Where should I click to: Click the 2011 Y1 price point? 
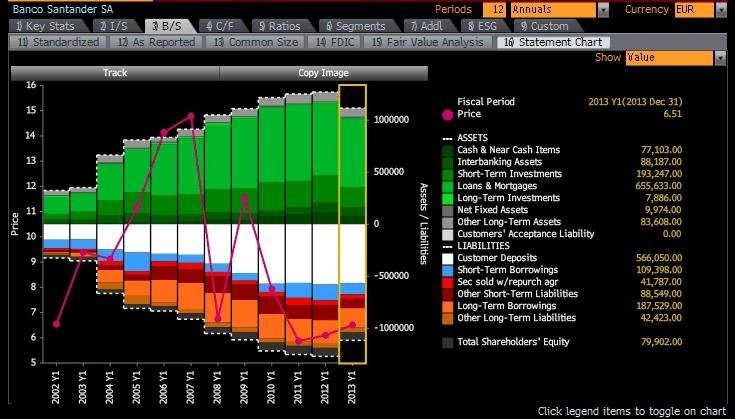click(x=299, y=341)
